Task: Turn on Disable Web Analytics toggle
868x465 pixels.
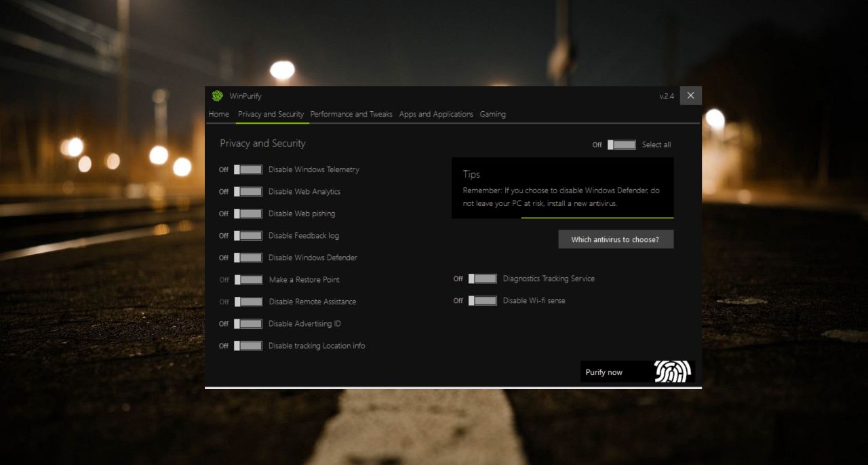Action: click(248, 192)
